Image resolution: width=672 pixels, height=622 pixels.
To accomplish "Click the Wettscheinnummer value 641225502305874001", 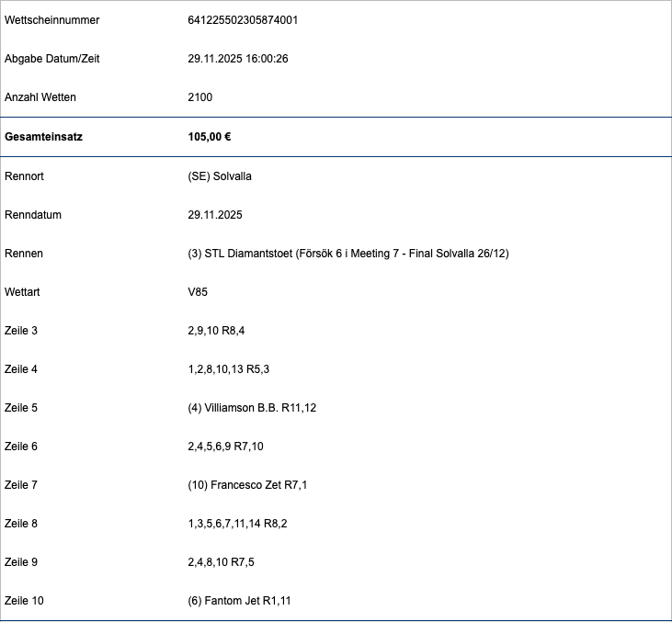I will point(242,20).
